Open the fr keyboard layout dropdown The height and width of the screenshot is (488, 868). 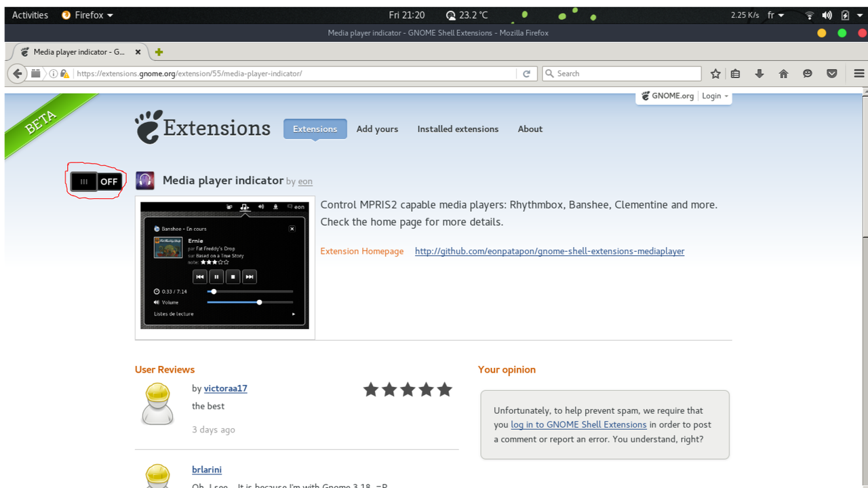coord(776,15)
